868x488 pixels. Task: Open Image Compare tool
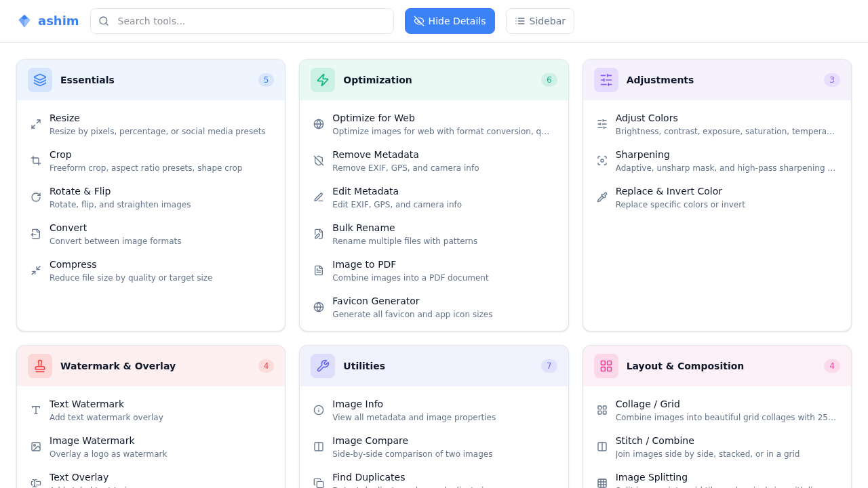(x=434, y=447)
